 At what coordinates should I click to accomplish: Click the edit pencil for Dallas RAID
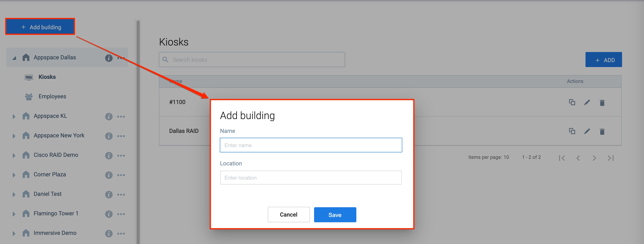click(x=587, y=131)
